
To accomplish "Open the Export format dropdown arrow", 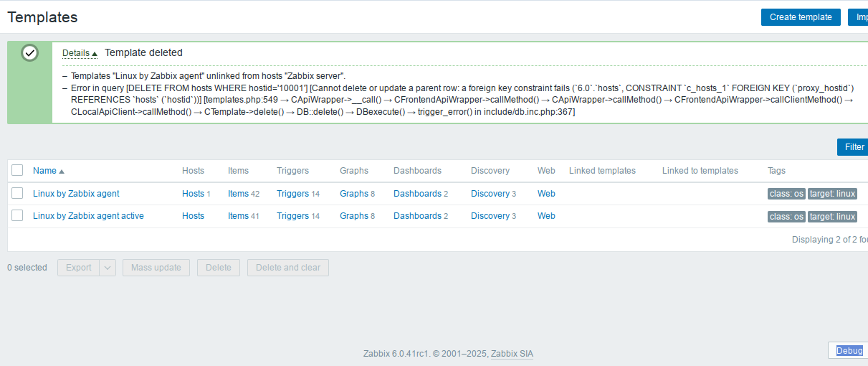I will point(108,268).
